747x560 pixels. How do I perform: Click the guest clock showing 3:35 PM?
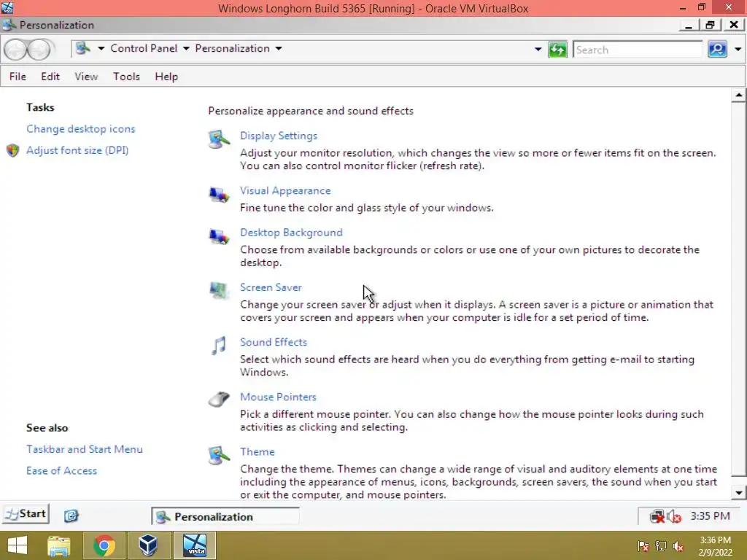(710, 516)
